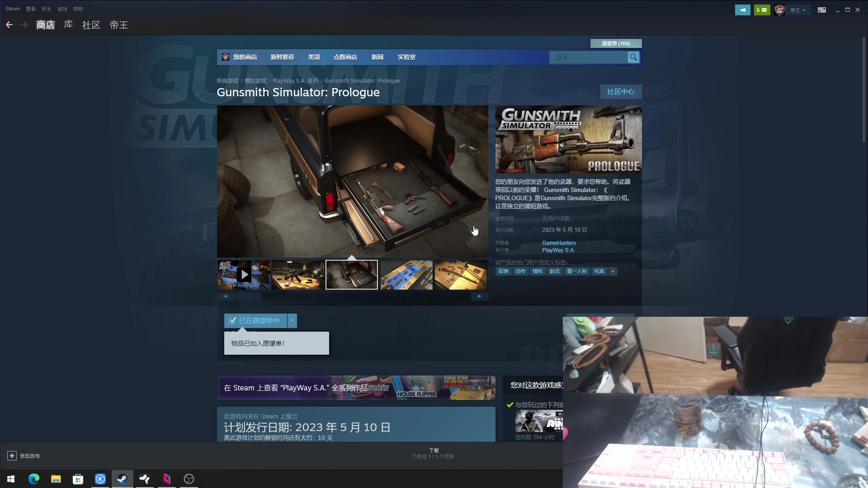Image resolution: width=868 pixels, height=488 pixels.
Task: Click the 模拟游戏 breadcrumb link
Action: pos(255,81)
